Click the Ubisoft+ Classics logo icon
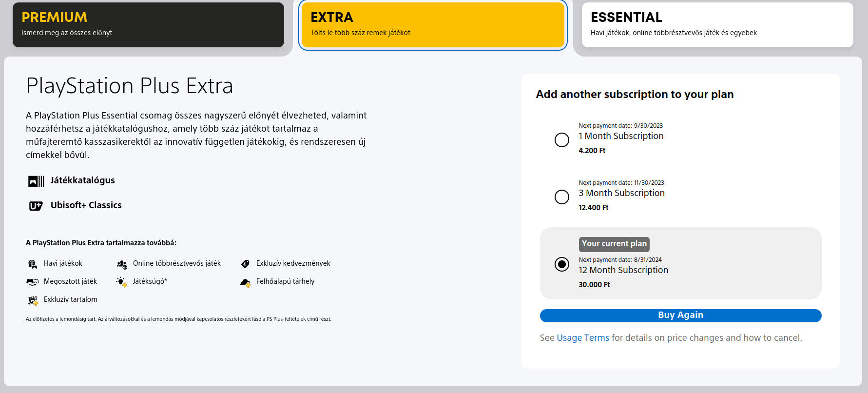This screenshot has height=393, width=868. point(36,206)
